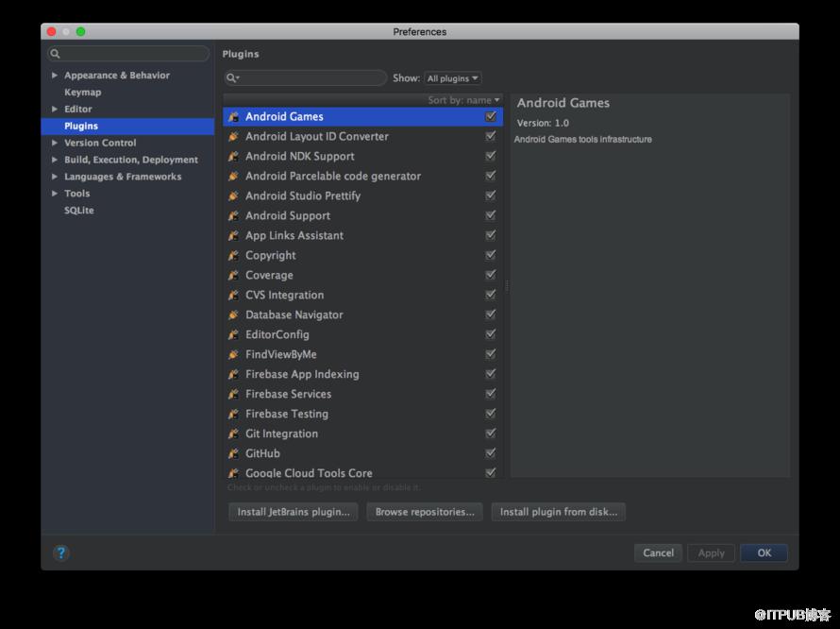Disable the Database Navigator plugin checkbox

click(x=490, y=314)
